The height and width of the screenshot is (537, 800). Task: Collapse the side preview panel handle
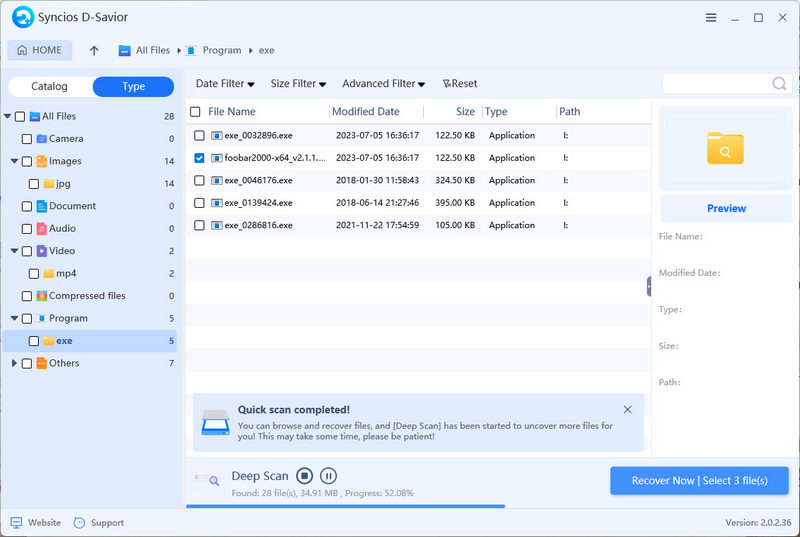click(x=649, y=287)
